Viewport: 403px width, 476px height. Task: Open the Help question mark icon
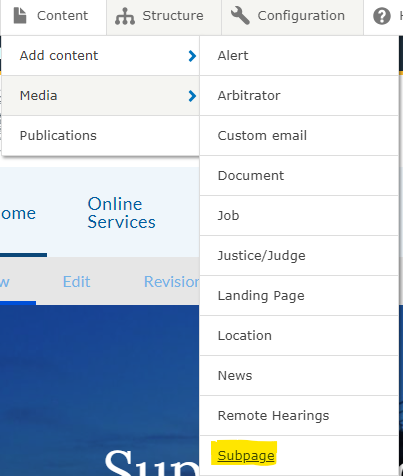pyautogui.click(x=382, y=16)
